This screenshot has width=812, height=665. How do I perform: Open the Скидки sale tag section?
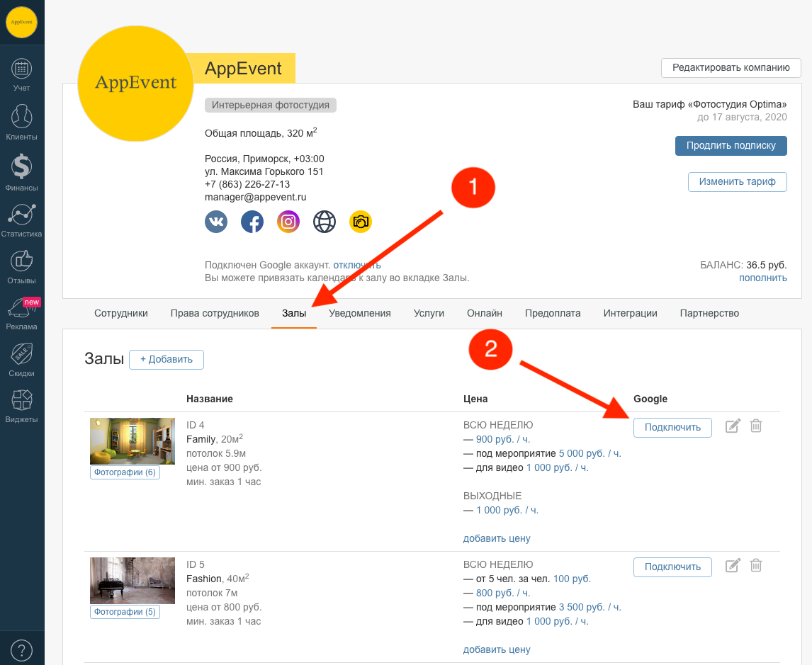pos(21,360)
